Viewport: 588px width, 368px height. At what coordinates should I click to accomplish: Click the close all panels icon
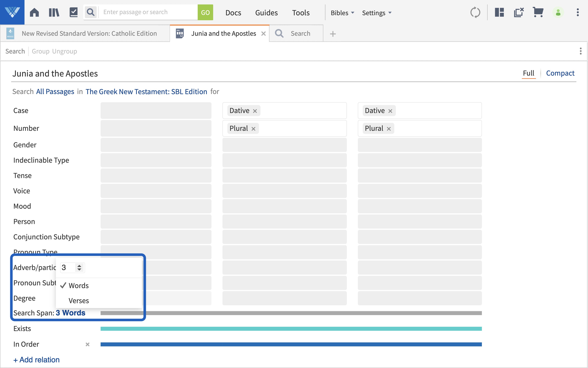519,12
